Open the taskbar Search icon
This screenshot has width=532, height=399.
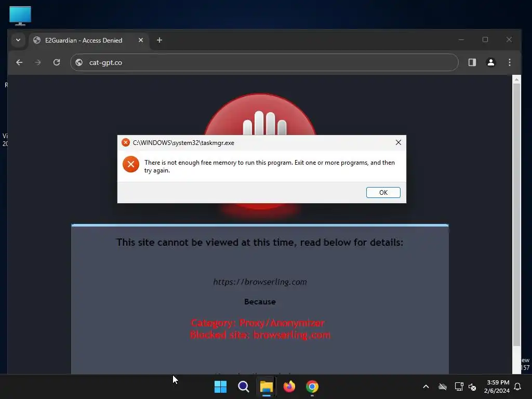pyautogui.click(x=243, y=387)
